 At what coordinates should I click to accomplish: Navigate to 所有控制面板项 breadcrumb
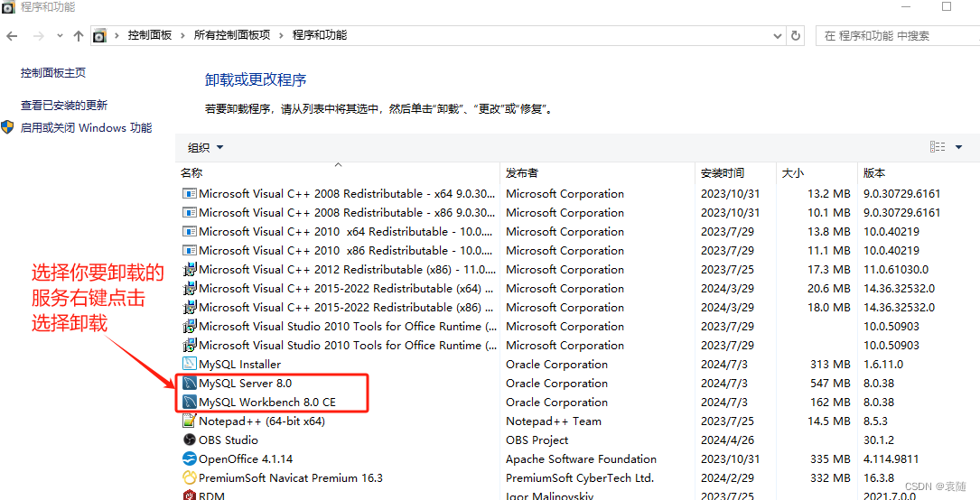[232, 35]
